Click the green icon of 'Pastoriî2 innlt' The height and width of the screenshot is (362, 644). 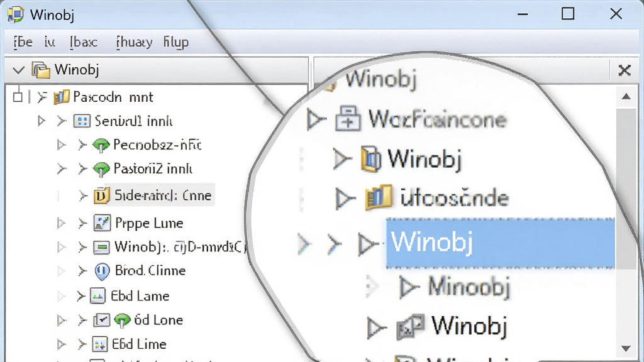101,168
